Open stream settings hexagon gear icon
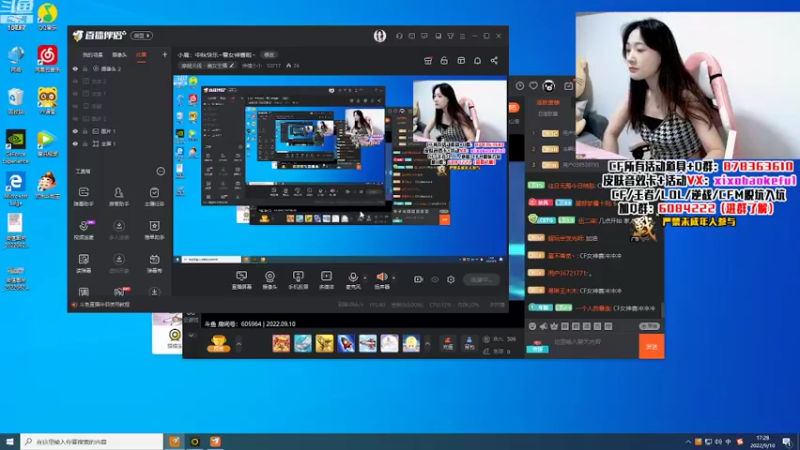This screenshot has height=450, width=800. [x=451, y=280]
